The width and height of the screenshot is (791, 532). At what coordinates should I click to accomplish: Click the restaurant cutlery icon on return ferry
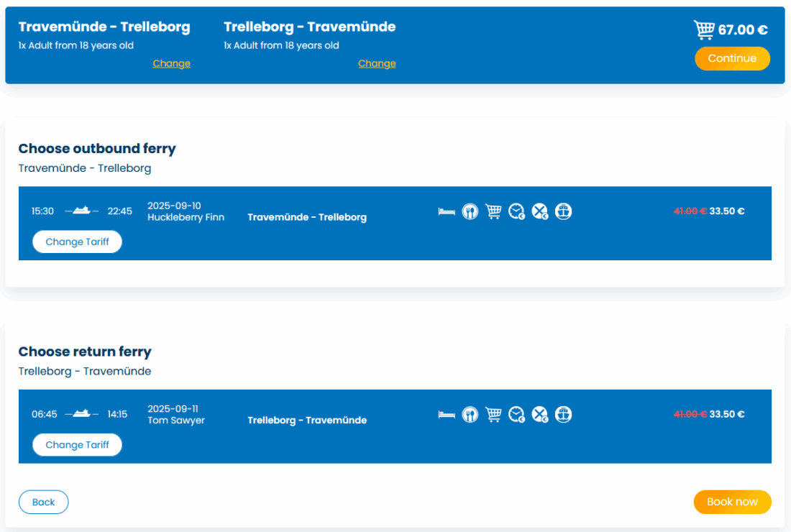[470, 414]
